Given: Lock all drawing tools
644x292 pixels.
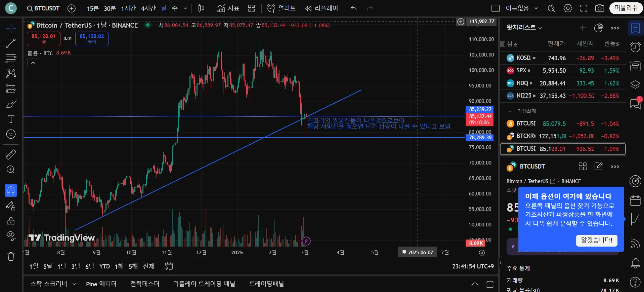Looking at the screenshot, I should (x=11, y=221).
